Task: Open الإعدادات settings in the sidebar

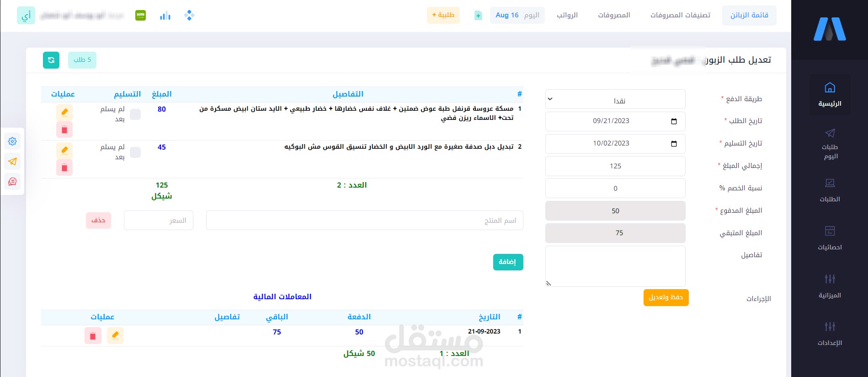Action: coord(830,334)
